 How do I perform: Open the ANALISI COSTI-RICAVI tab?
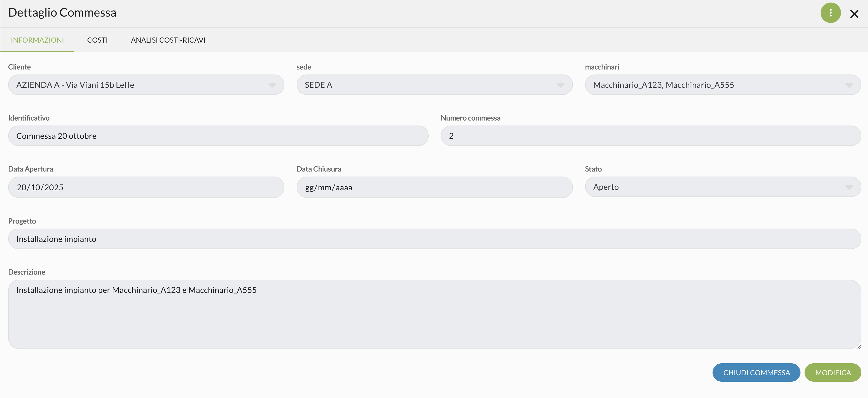(168, 40)
